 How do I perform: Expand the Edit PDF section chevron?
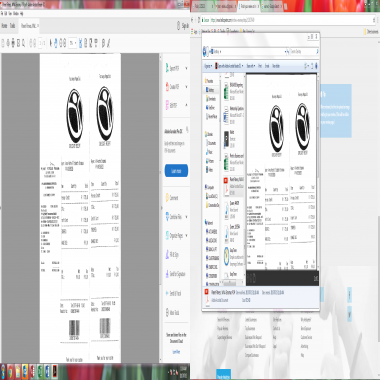pos(186,105)
